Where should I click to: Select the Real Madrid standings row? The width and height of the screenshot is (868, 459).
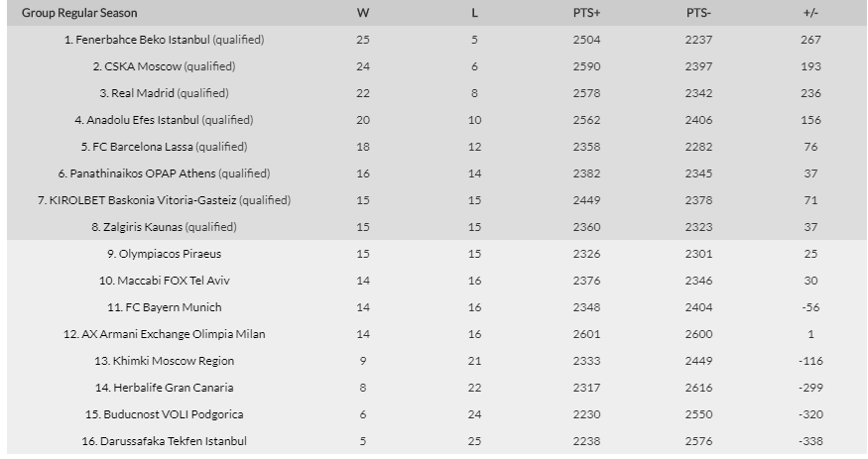click(436, 93)
